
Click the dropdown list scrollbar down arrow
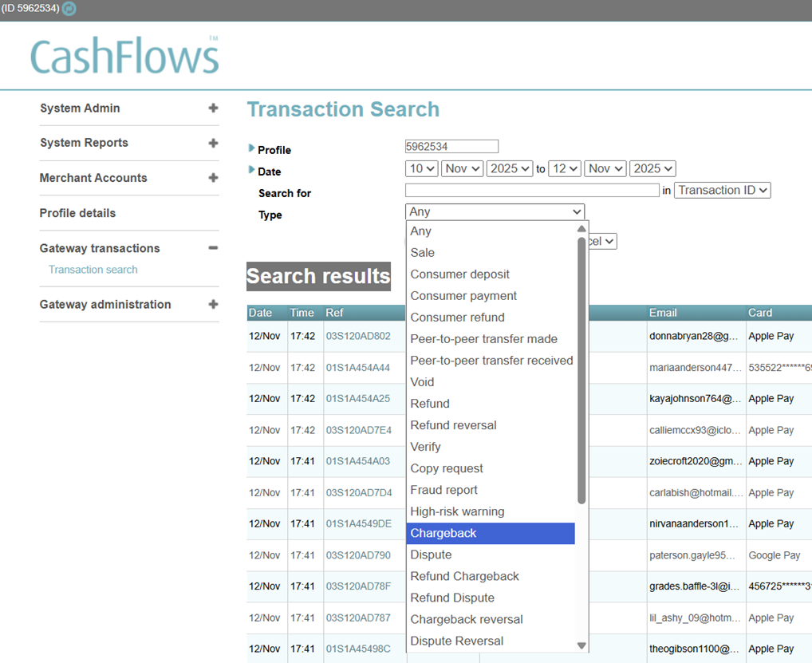[x=581, y=645]
